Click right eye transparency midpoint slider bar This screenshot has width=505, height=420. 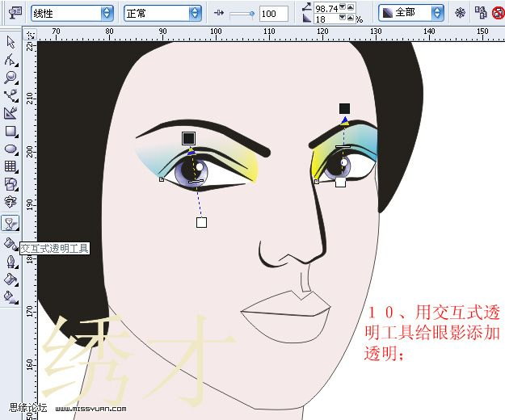[343, 147]
